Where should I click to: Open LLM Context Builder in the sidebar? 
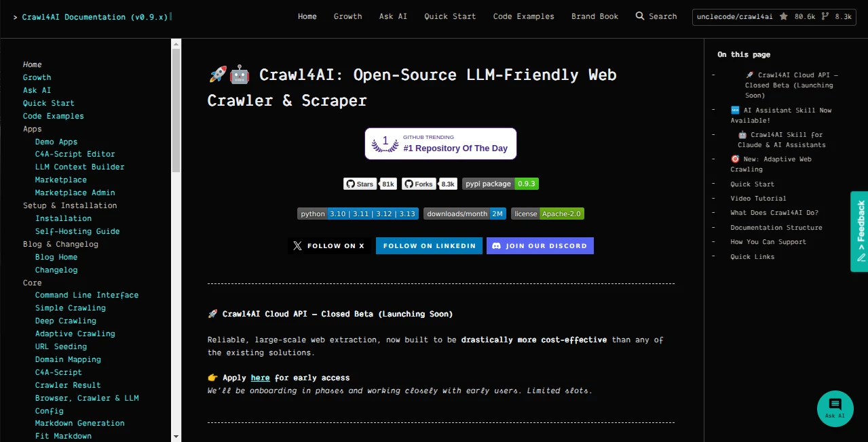[x=80, y=167]
